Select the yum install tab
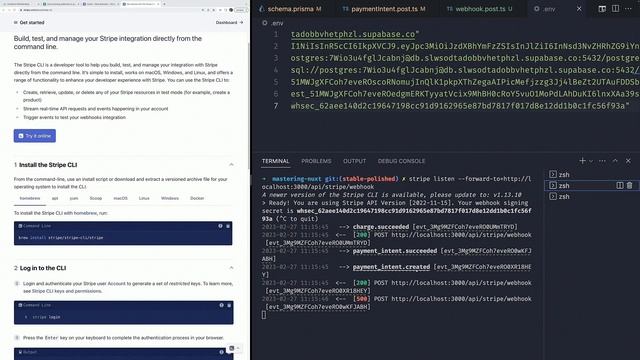 [x=74, y=198]
